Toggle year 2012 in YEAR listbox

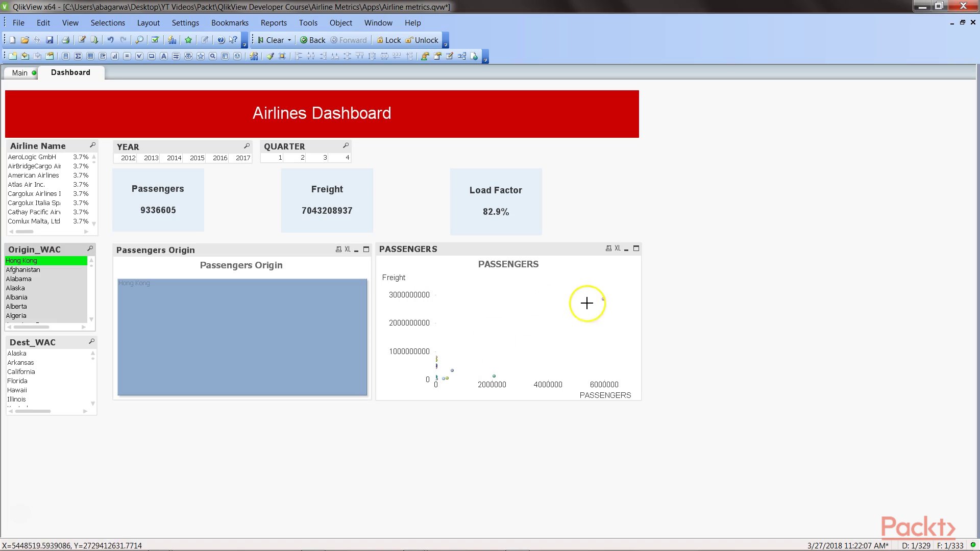click(126, 158)
